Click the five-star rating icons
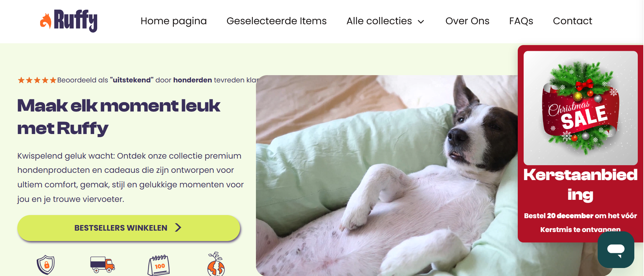Viewport: 644px width, 276px height. click(37, 80)
